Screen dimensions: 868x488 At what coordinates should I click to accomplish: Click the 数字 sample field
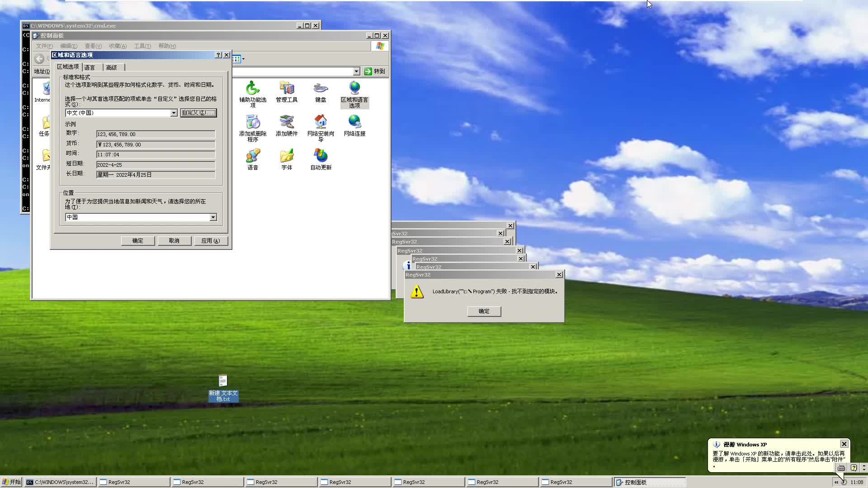[156, 134]
